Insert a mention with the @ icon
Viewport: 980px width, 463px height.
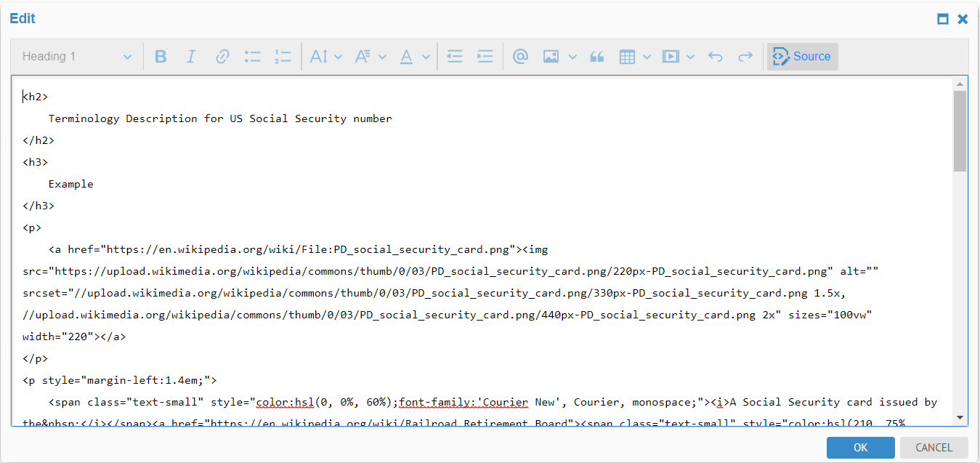[x=520, y=56]
